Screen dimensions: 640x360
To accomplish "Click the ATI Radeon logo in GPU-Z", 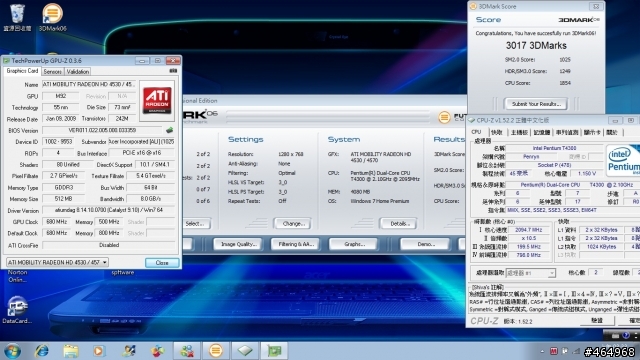I will 157,101.
